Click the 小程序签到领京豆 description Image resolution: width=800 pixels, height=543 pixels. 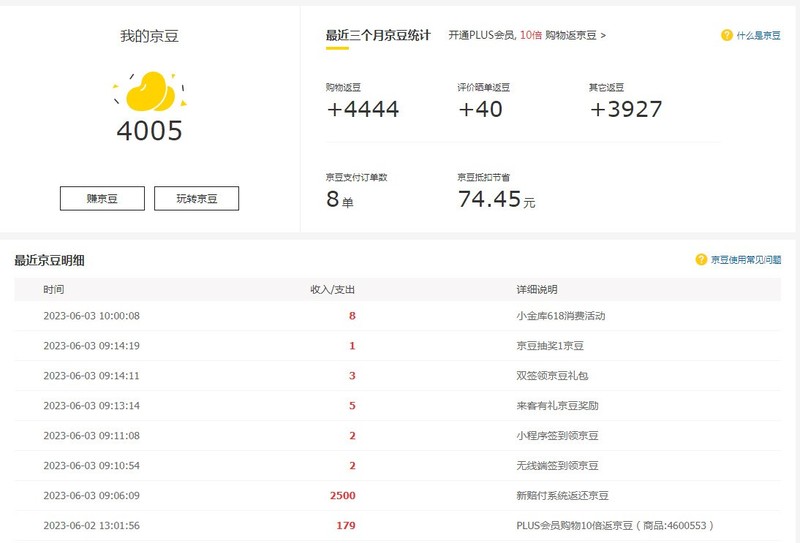[x=557, y=436]
